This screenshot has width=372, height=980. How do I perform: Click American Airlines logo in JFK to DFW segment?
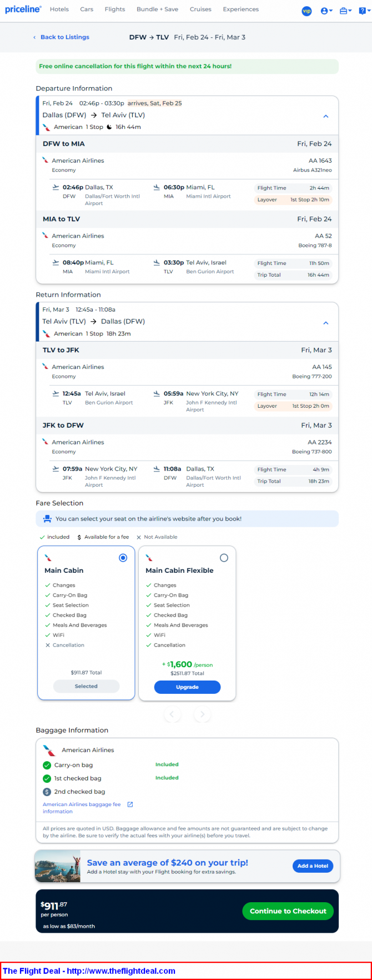coord(46,442)
